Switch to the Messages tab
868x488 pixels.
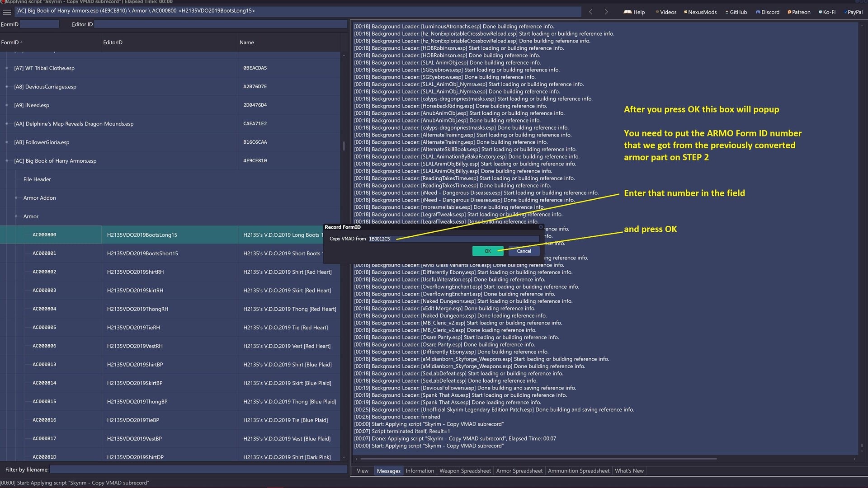pyautogui.click(x=388, y=471)
